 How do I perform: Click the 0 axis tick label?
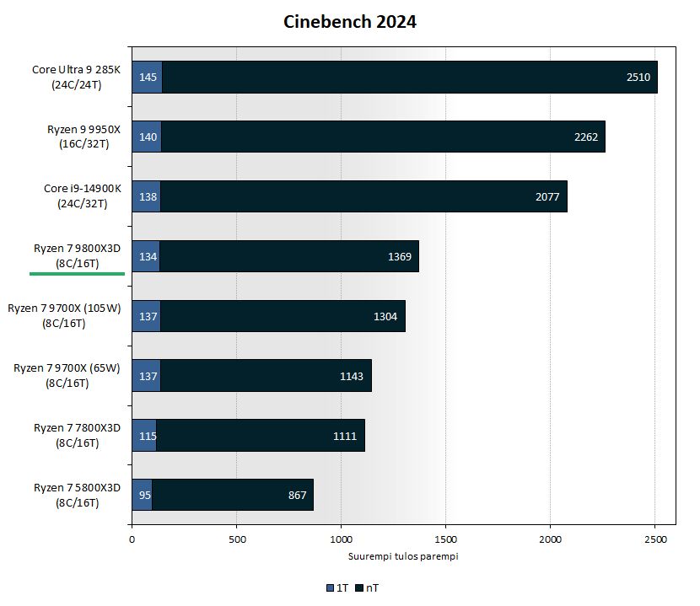tap(132, 539)
